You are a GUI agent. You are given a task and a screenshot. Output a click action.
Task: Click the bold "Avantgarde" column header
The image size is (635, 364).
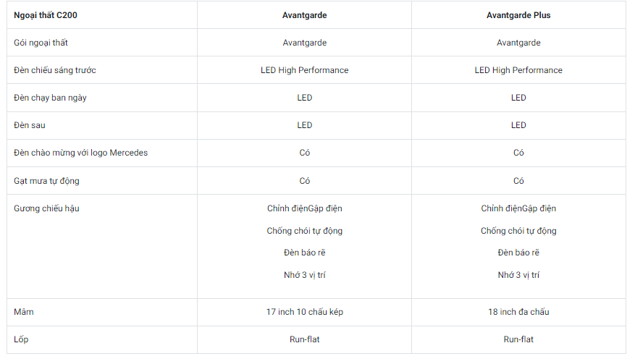tap(304, 14)
